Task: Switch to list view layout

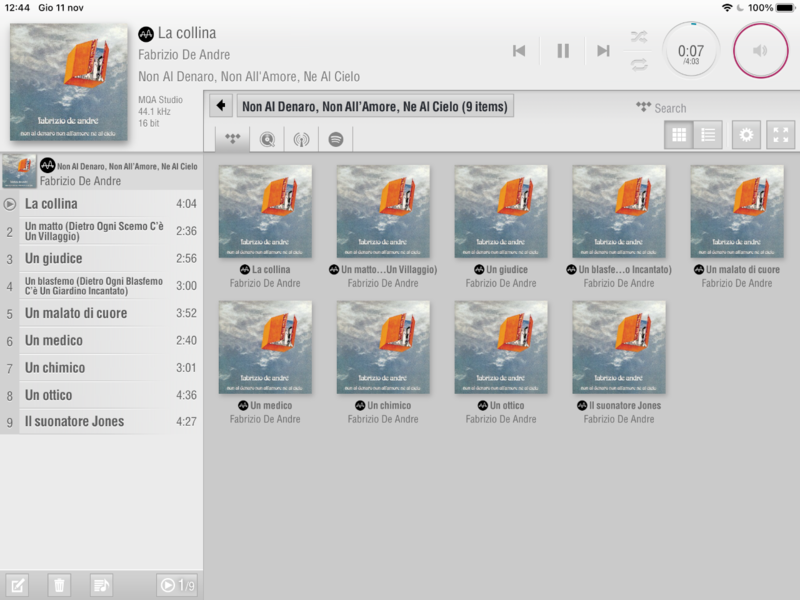Action: click(708, 135)
